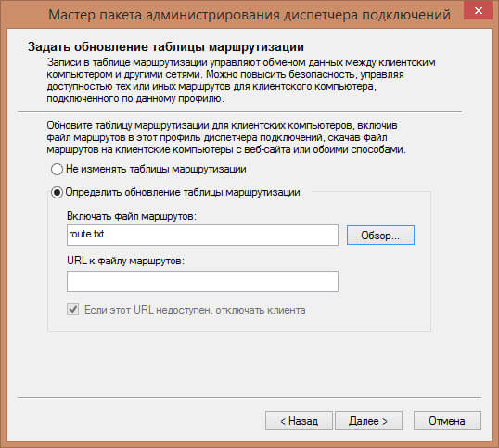This screenshot has height=448, width=499.
Task: Click the "route.txt" text in the field
Action: (86, 234)
